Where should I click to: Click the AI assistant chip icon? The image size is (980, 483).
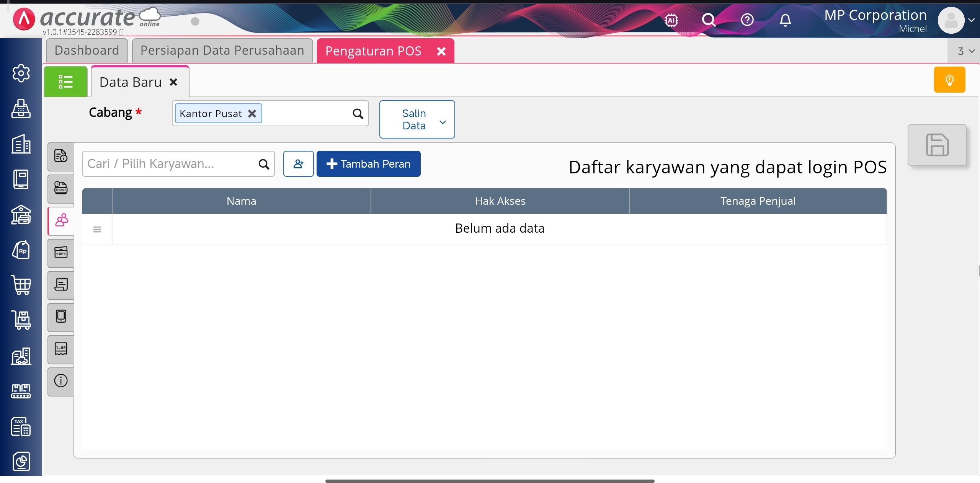click(x=671, y=20)
